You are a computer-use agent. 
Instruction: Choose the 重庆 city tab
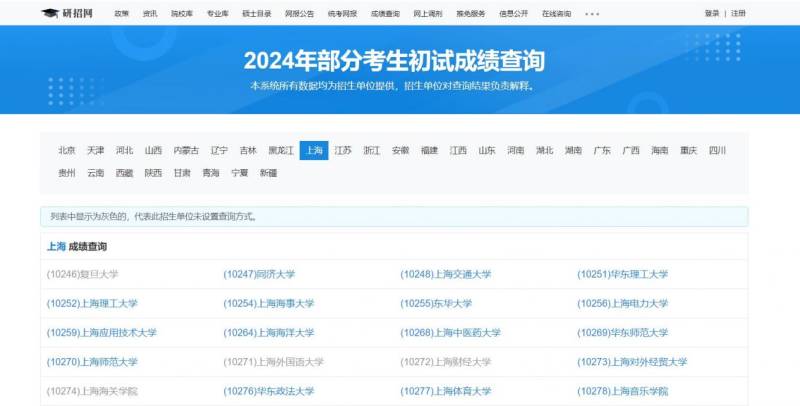(x=689, y=150)
